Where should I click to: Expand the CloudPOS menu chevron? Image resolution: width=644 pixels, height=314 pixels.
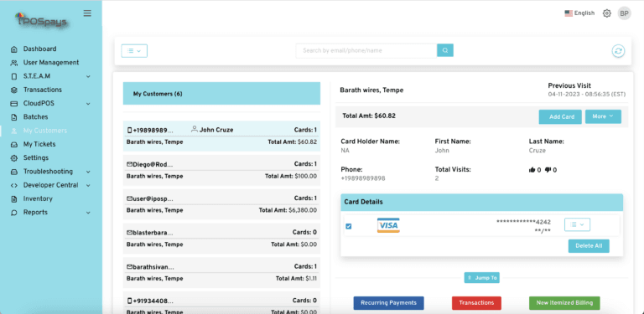coord(88,103)
